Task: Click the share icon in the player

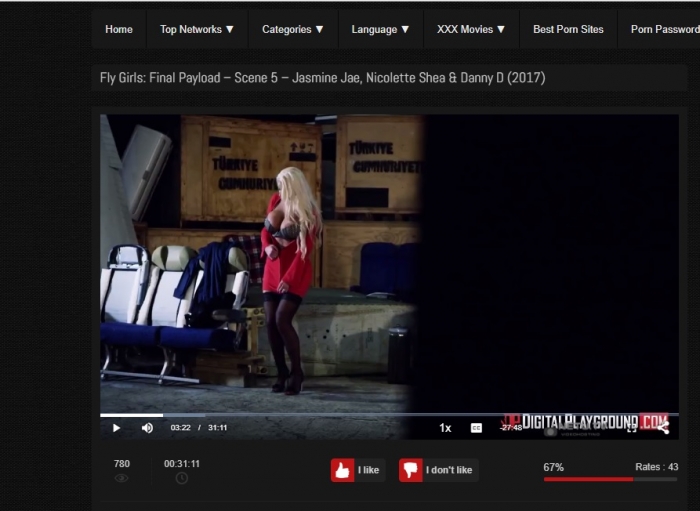Action: [x=663, y=428]
